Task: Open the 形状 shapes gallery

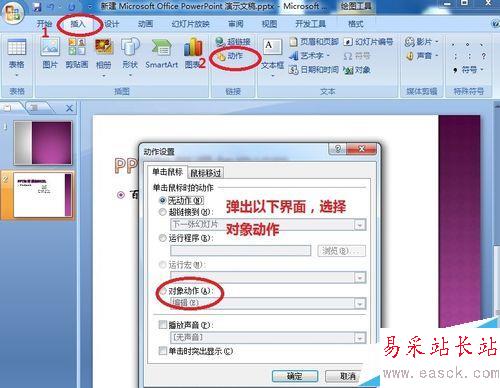Action: (130, 53)
